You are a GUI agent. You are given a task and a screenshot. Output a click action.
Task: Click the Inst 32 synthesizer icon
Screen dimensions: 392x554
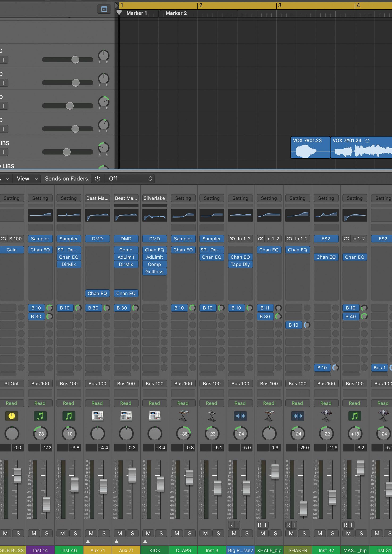(326, 416)
